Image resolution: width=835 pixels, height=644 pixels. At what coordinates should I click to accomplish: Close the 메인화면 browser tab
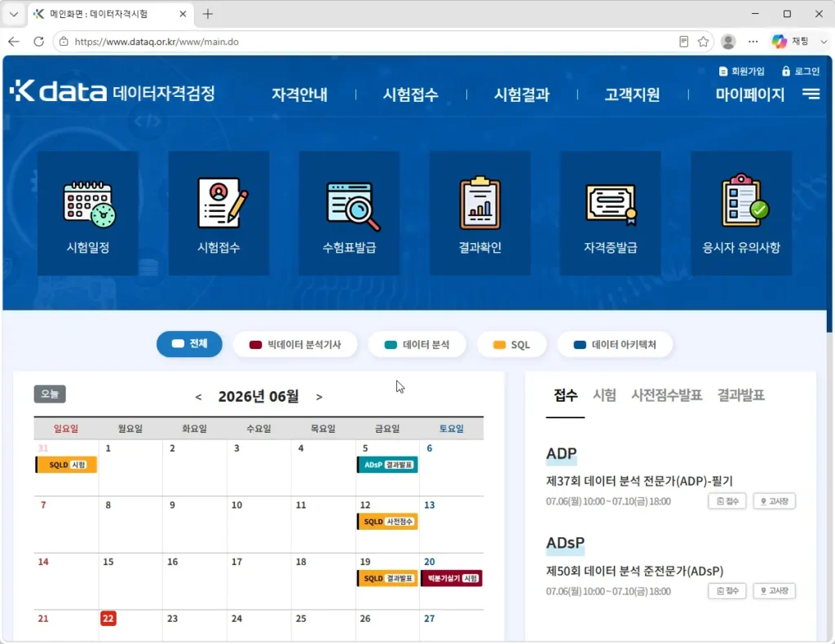click(x=183, y=14)
